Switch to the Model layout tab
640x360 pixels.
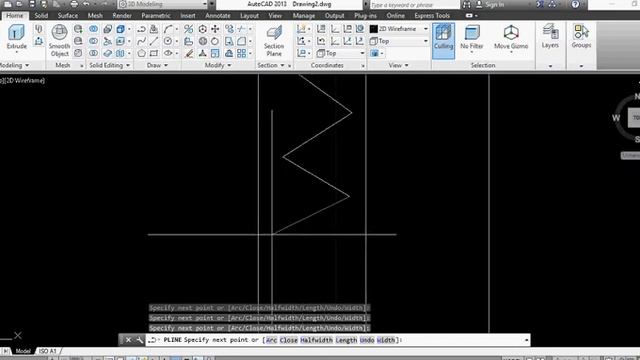(23, 351)
